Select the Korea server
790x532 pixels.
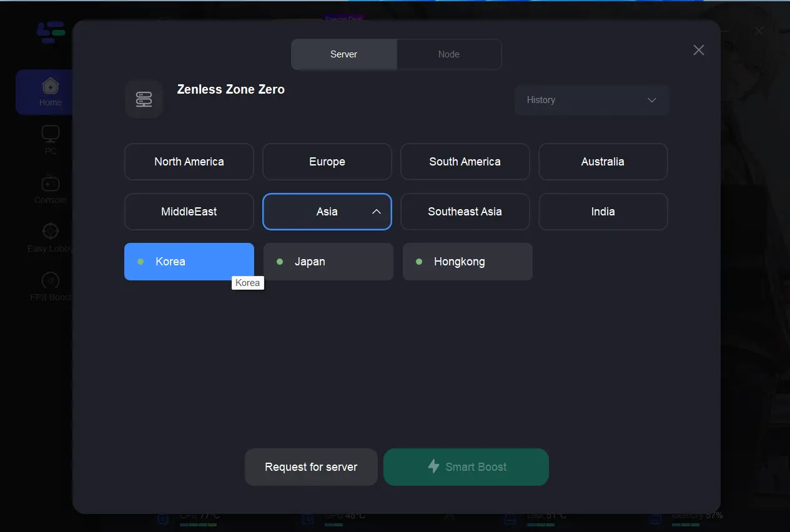(x=189, y=262)
